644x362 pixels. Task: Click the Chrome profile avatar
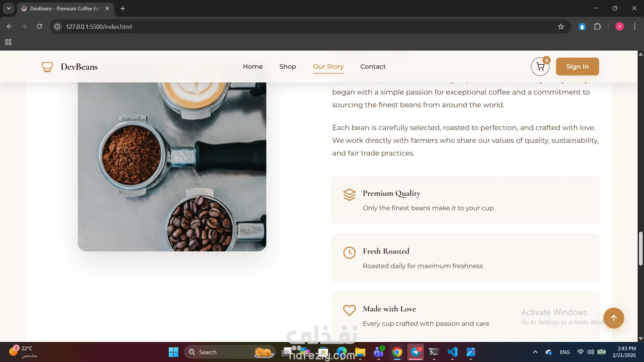[620, 26]
